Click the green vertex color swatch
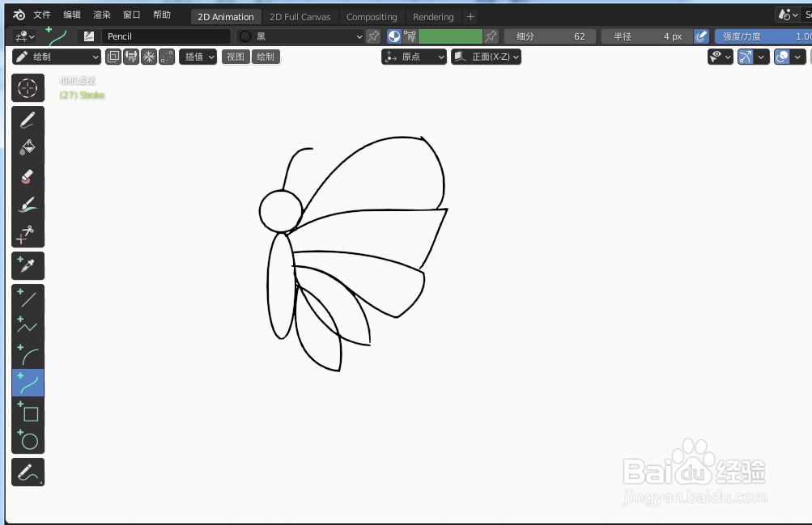The image size is (812, 525). (x=450, y=36)
